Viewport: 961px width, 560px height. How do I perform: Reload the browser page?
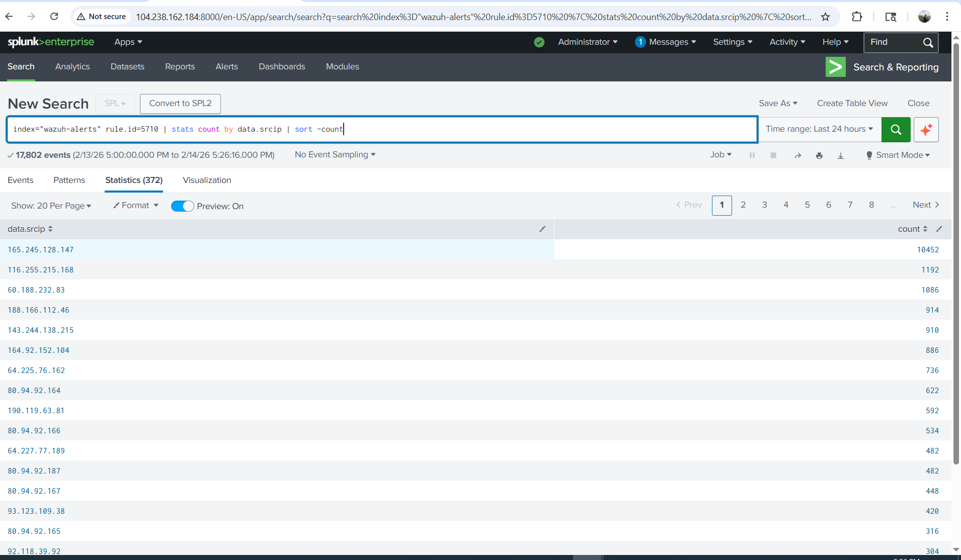(54, 17)
